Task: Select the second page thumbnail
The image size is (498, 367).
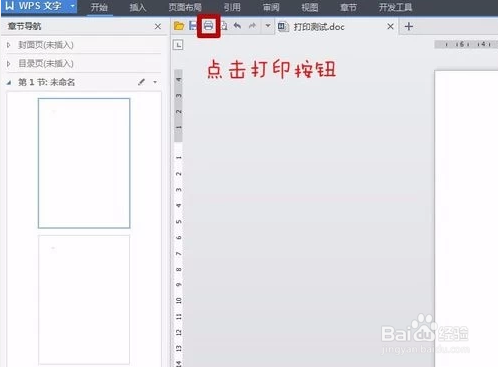Action: [x=84, y=300]
